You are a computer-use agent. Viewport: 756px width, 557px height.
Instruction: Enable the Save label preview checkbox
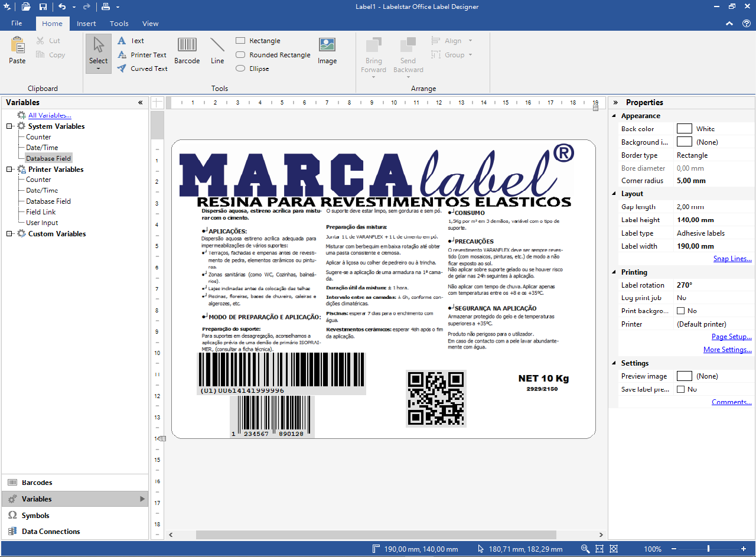pos(680,389)
